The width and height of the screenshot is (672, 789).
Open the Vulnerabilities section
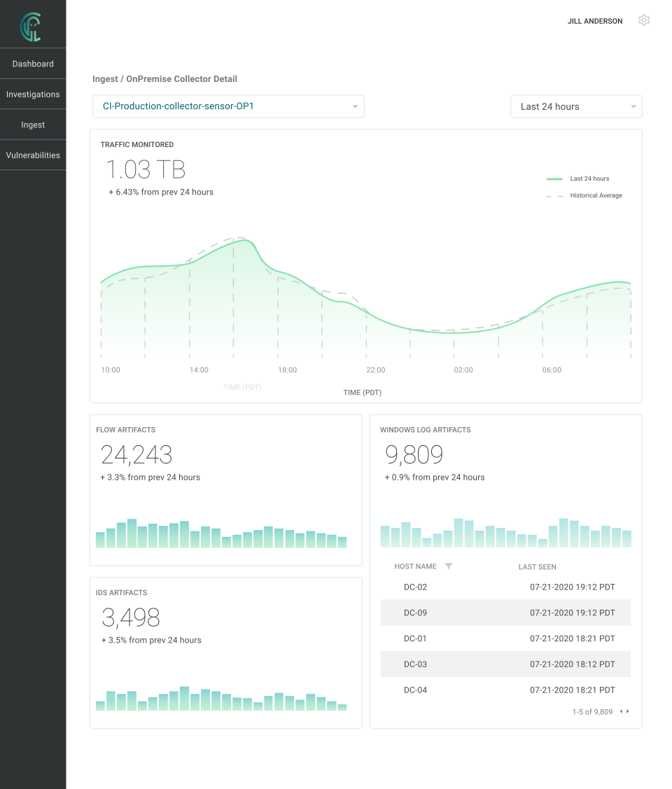(32, 155)
